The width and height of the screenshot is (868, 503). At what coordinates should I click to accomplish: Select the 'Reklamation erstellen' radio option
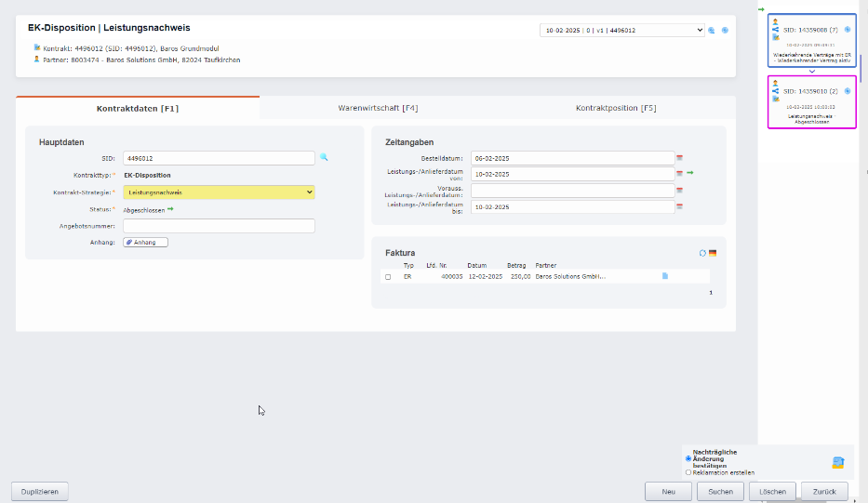(688, 472)
